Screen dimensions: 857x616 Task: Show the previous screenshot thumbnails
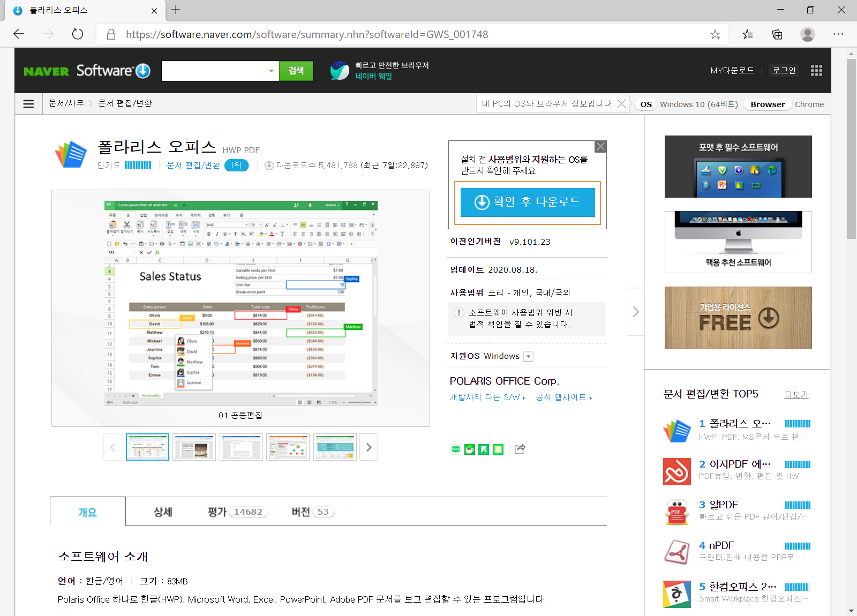tap(112, 447)
